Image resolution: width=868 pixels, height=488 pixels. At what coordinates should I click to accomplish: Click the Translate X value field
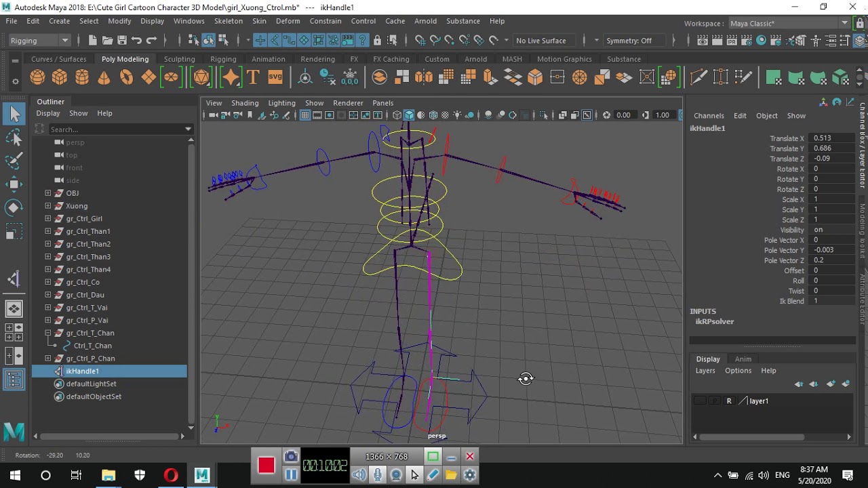[x=832, y=138]
